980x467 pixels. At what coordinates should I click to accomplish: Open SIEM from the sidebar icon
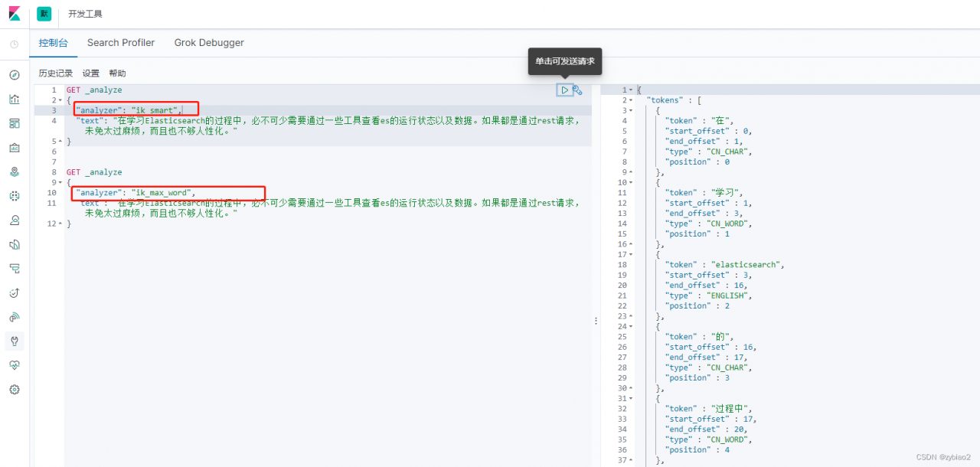(15, 317)
